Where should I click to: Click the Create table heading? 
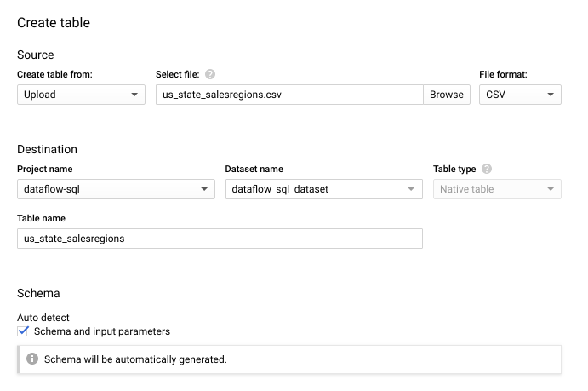(54, 23)
